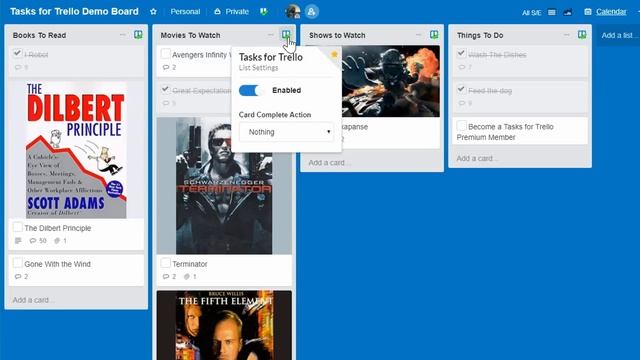Open Books To Read list menu
Viewport: 640px width, 360px height.
pyautogui.click(x=123, y=35)
